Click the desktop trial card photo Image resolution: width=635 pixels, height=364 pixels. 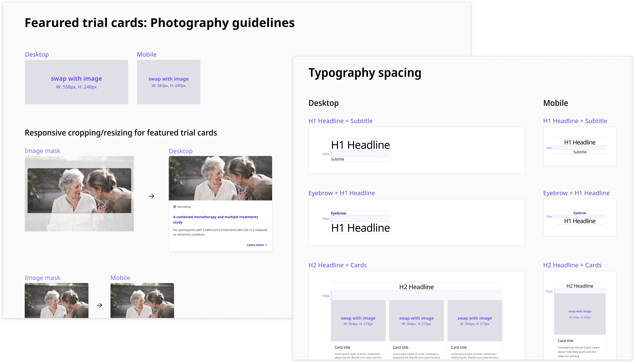tap(220, 178)
